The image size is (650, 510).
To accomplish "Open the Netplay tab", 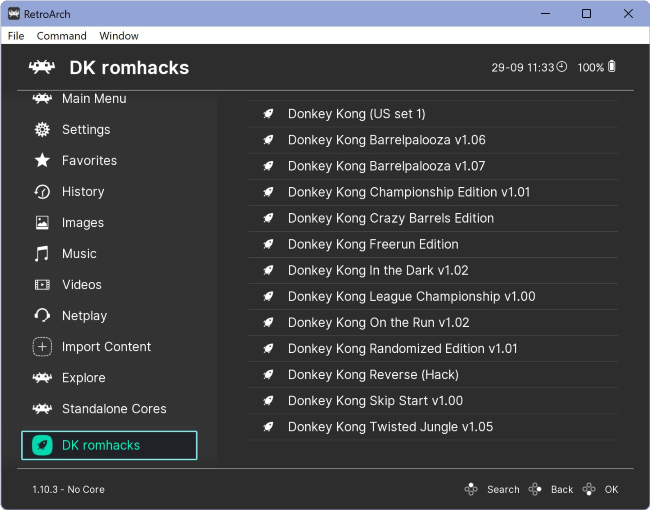I will point(109,316).
